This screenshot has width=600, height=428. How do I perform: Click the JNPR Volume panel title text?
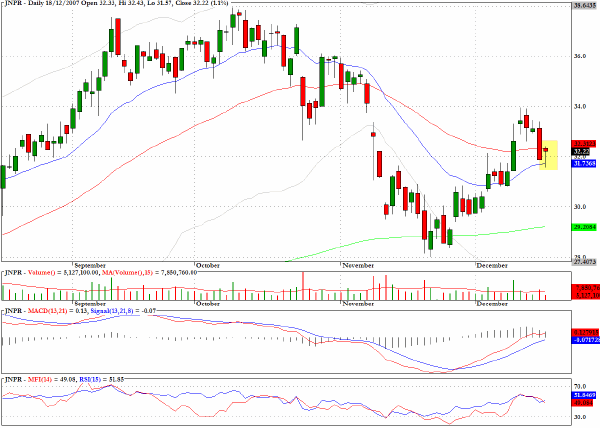click(x=101, y=273)
